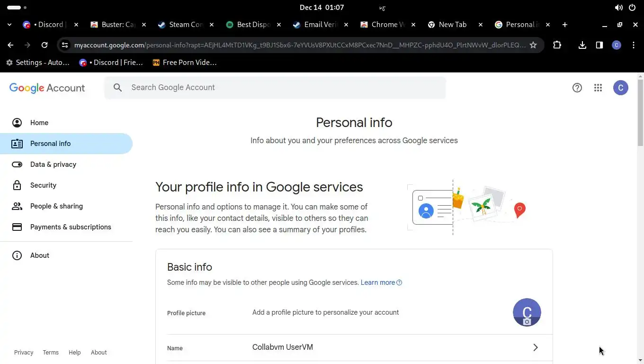Click the Learn more link
The width and height of the screenshot is (644, 364).
point(378,282)
